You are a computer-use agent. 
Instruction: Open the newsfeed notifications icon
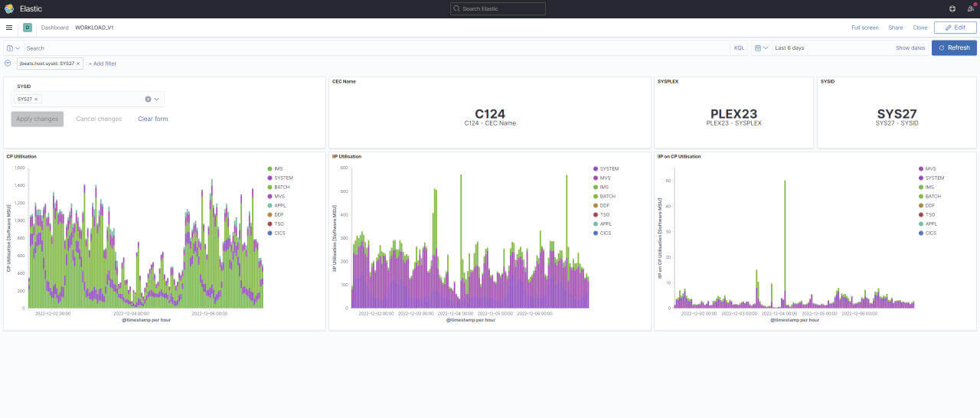pos(971,8)
